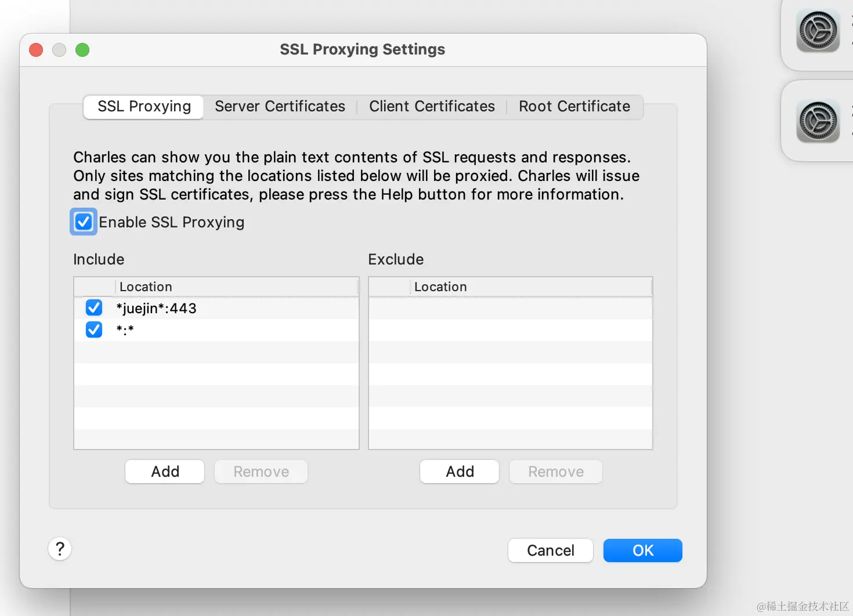Open the Client Certificates tab
The width and height of the screenshot is (853, 616).
pyautogui.click(x=432, y=107)
